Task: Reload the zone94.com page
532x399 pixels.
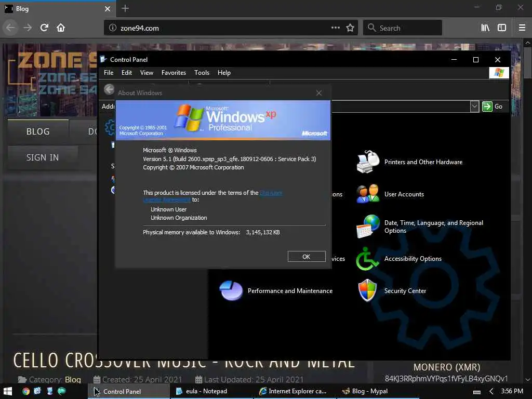Action: pos(44,28)
